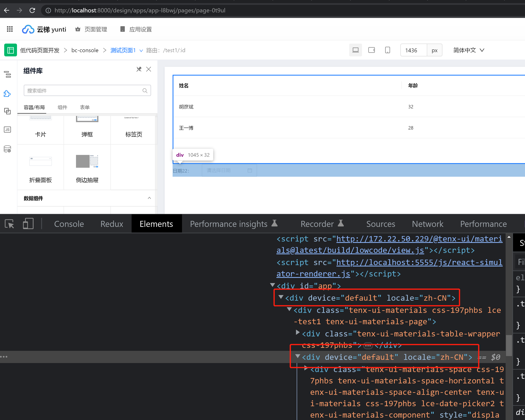The height and width of the screenshot is (420, 525).
Task: Select the 弹框 modal component
Action: (87, 130)
